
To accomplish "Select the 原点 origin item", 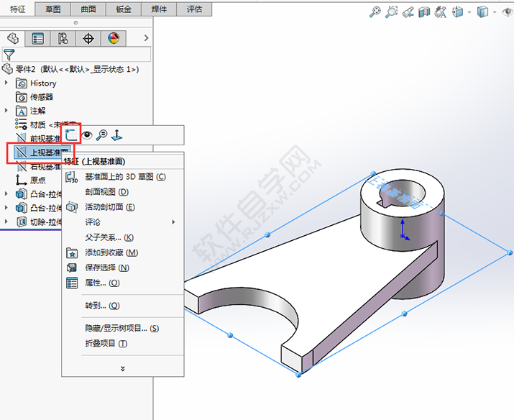I will (31, 180).
